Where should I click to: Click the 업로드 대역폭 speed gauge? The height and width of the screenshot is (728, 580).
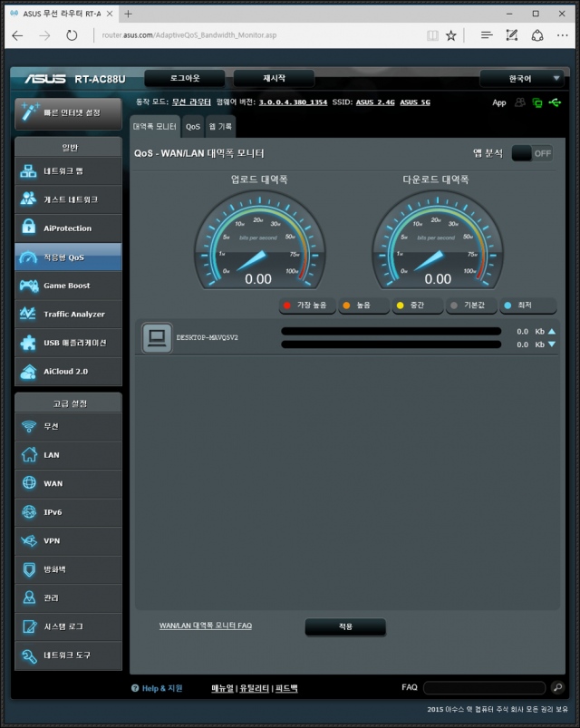[x=259, y=240]
